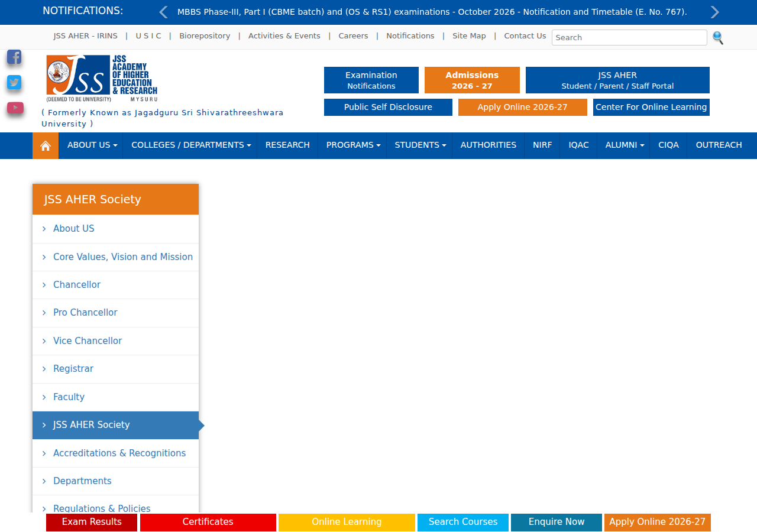Image resolution: width=757 pixels, height=532 pixels.
Task: Show next notification with right arrow
Action: tap(715, 12)
